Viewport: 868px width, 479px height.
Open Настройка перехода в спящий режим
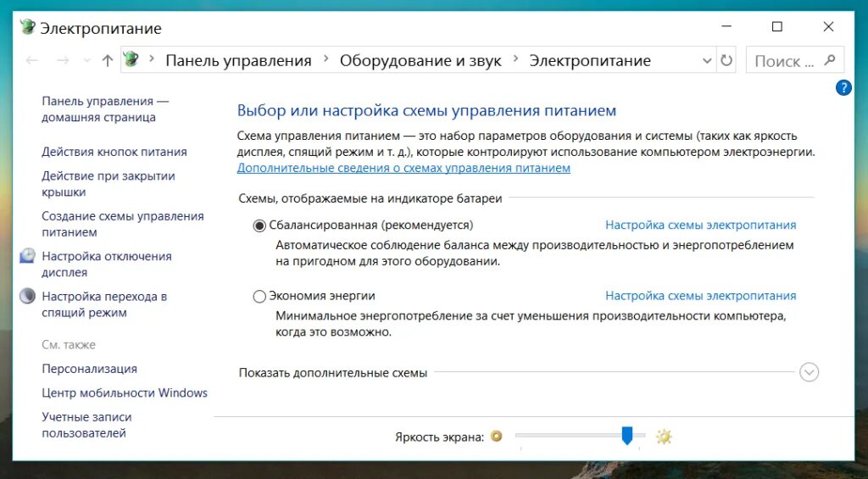pos(104,304)
